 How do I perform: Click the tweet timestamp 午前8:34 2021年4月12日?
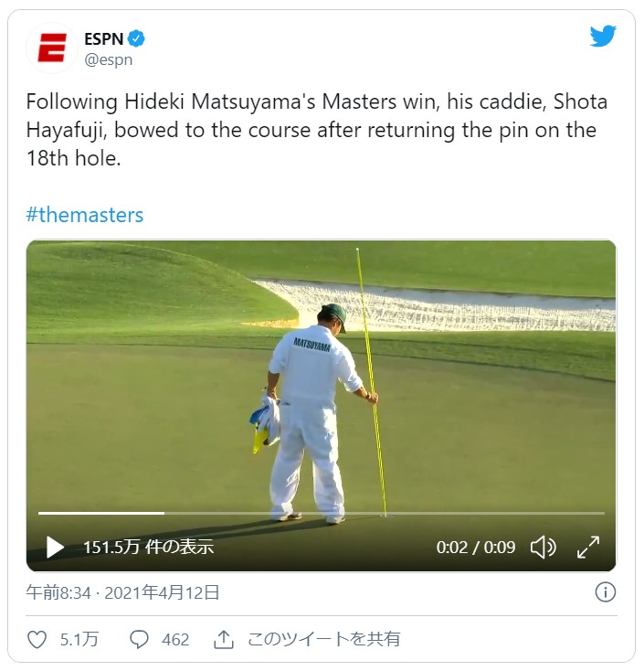(122, 592)
